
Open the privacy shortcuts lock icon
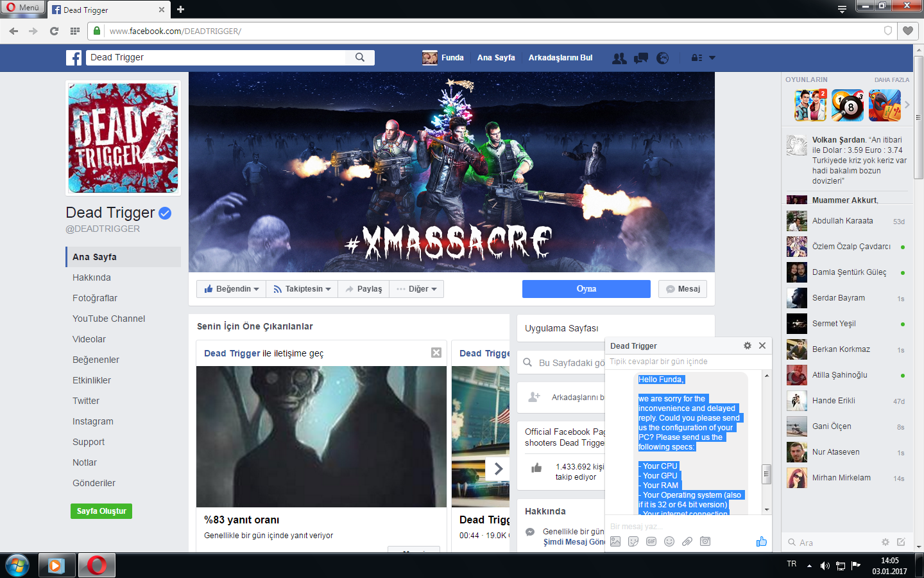[x=697, y=58]
